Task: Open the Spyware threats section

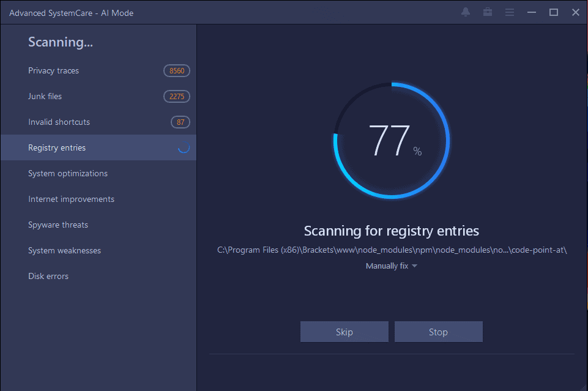Action: (58, 225)
